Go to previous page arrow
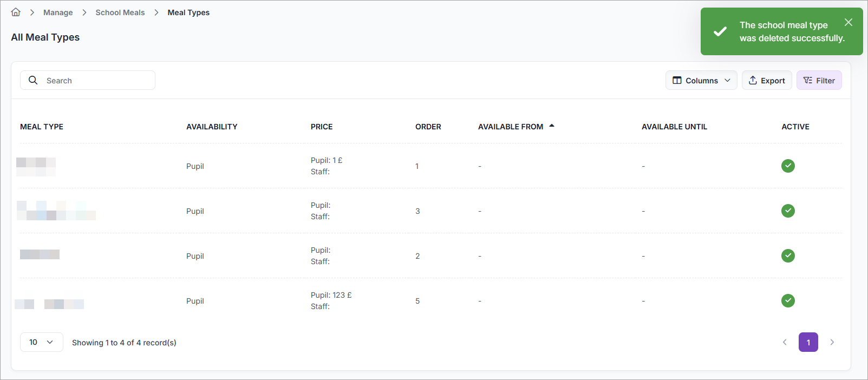Screen dimensions: 868x380 [785, 342]
